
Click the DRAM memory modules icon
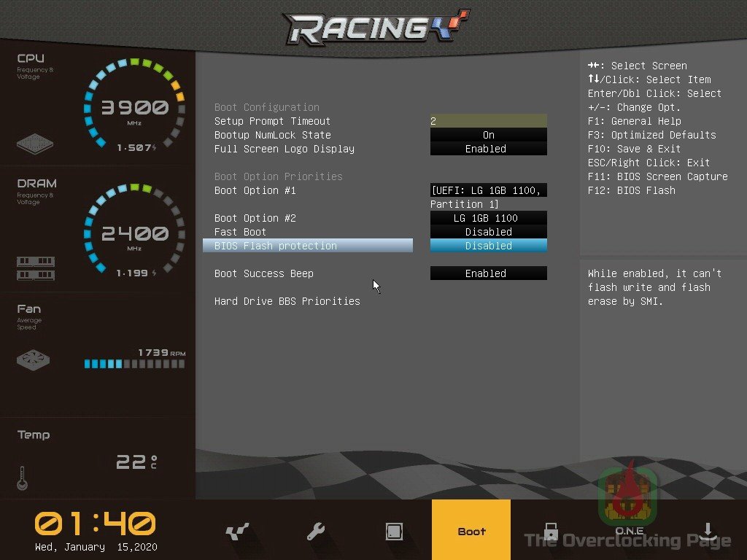[x=35, y=268]
